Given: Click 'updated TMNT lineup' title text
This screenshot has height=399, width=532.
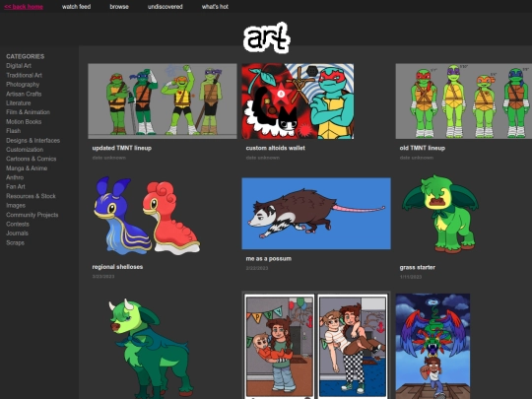Looking at the screenshot, I should click(x=122, y=148).
